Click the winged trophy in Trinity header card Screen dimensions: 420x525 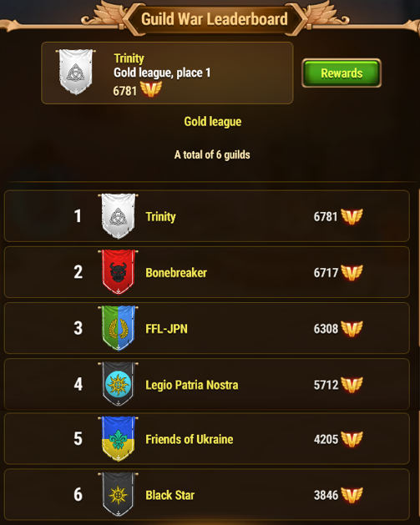(x=151, y=89)
